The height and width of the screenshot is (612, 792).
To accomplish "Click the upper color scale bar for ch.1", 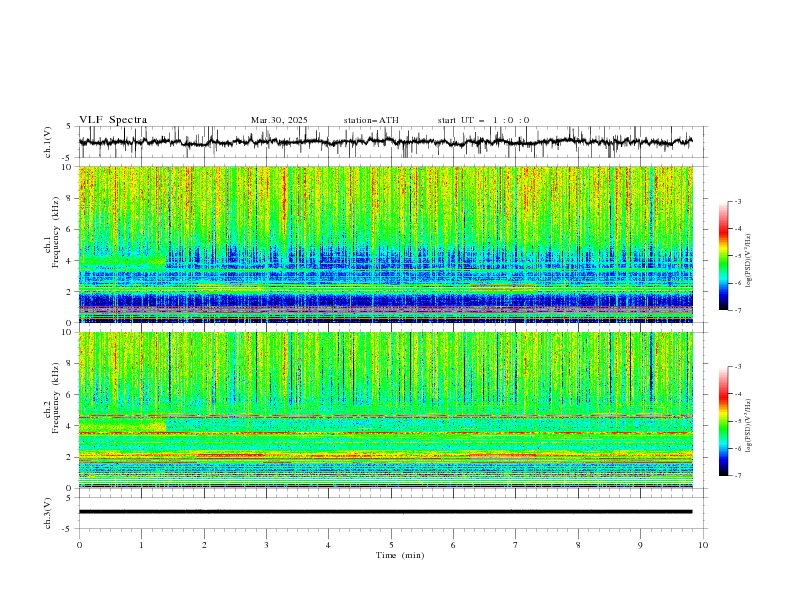I will click(x=724, y=256).
